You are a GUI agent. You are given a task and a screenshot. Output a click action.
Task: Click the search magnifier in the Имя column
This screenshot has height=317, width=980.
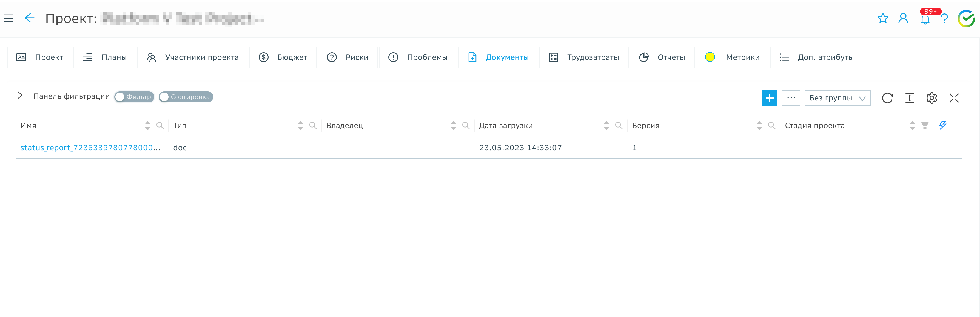(x=160, y=125)
